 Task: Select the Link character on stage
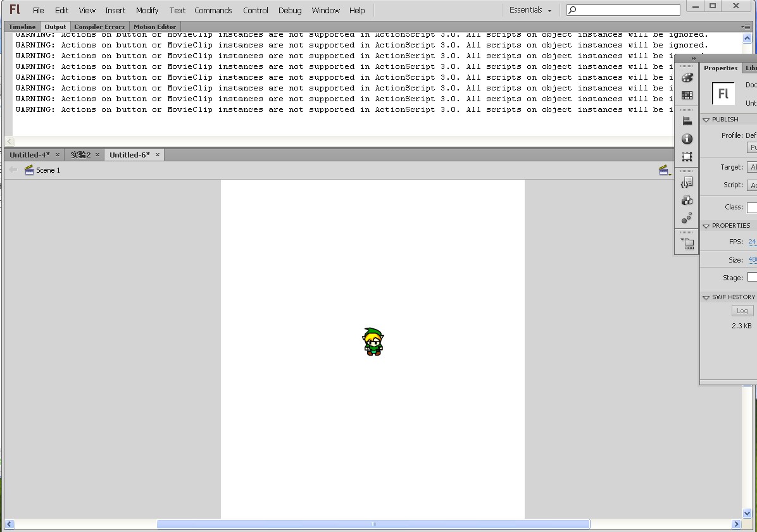[x=373, y=342]
